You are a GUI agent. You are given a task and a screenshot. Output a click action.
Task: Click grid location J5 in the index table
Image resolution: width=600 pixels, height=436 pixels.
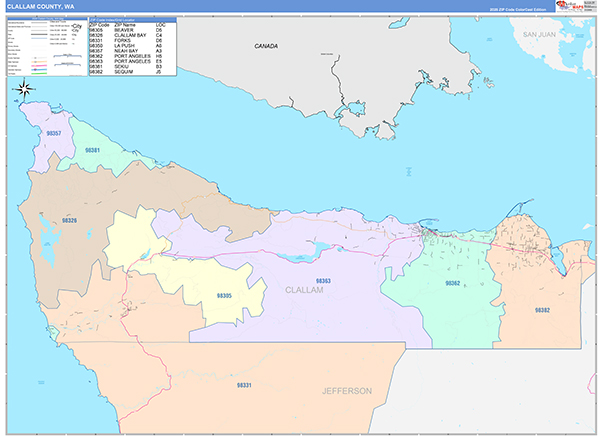(x=159, y=72)
